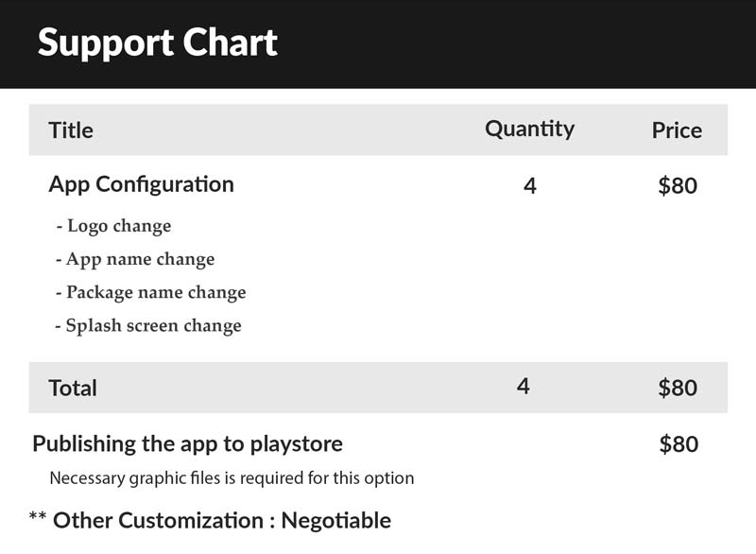
Task: Click the black header banner
Action: [378, 43]
